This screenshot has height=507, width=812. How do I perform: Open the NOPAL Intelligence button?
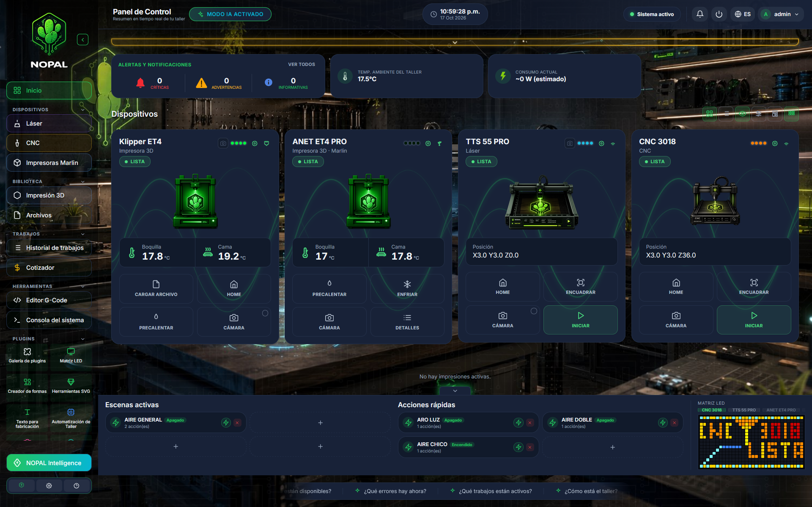(49, 463)
